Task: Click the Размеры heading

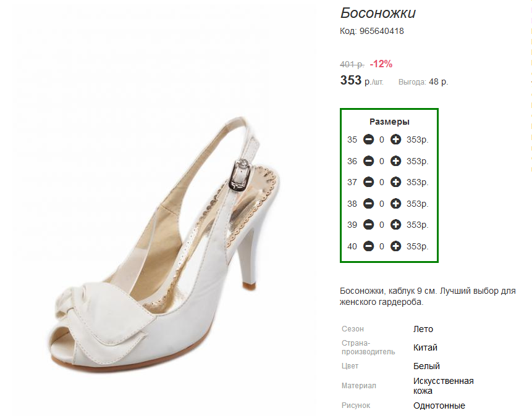Action: [x=389, y=122]
